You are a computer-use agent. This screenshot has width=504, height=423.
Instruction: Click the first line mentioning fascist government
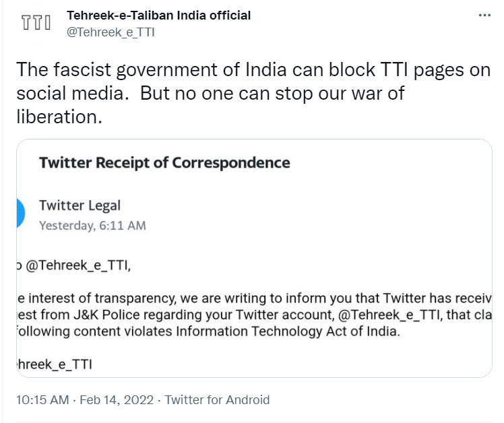(x=252, y=70)
